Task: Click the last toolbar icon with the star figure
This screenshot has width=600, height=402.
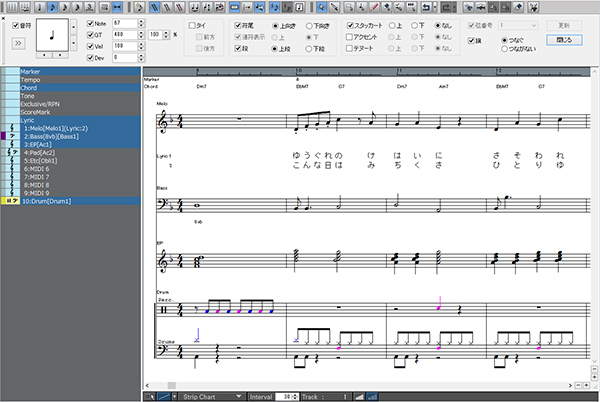Action: point(533,7)
